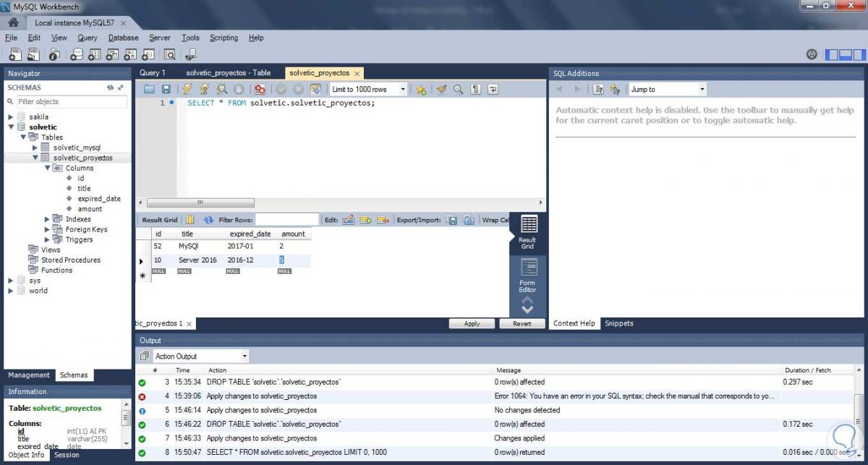868x465 pixels.
Task: Toggle result grid field types icon
Action: click(x=190, y=220)
